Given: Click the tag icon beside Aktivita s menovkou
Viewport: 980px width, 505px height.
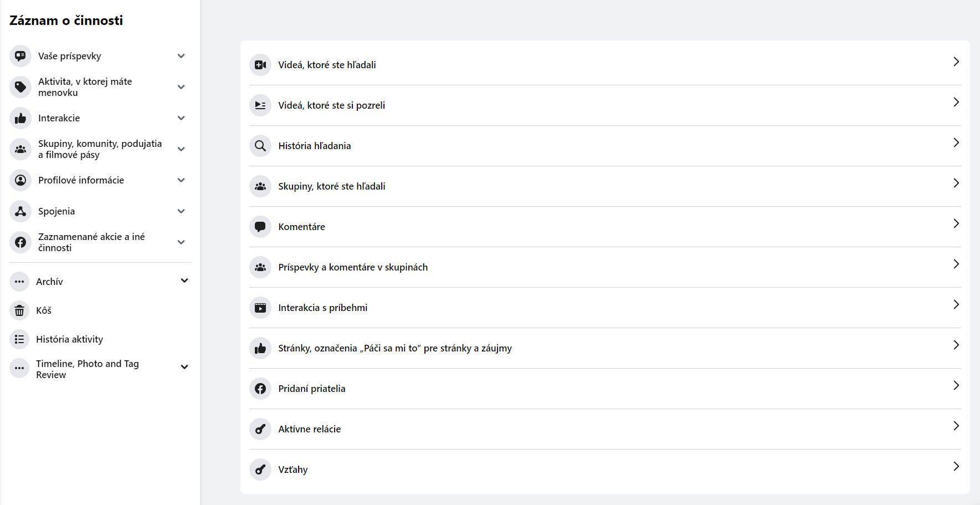Looking at the screenshot, I should tap(20, 87).
